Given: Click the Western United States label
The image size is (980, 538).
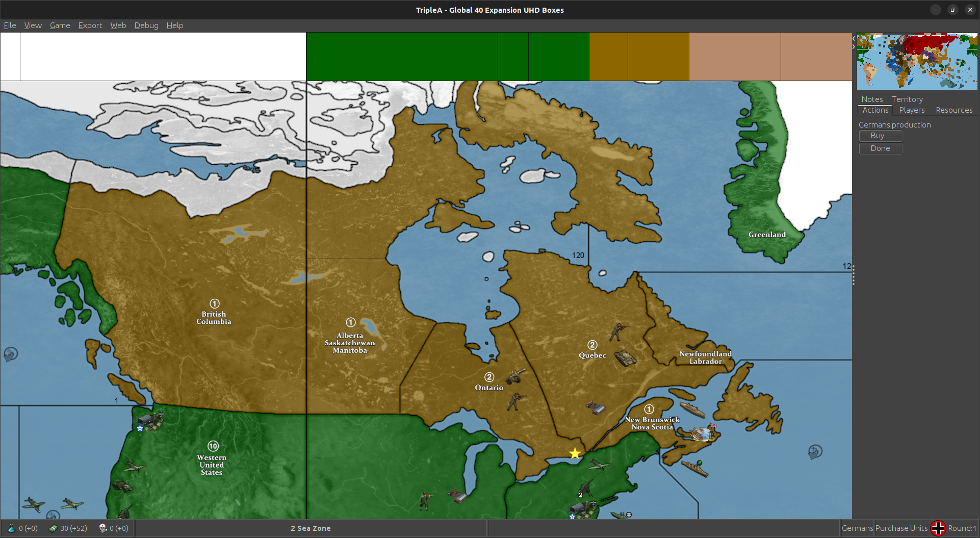Looking at the screenshot, I should point(212,465).
